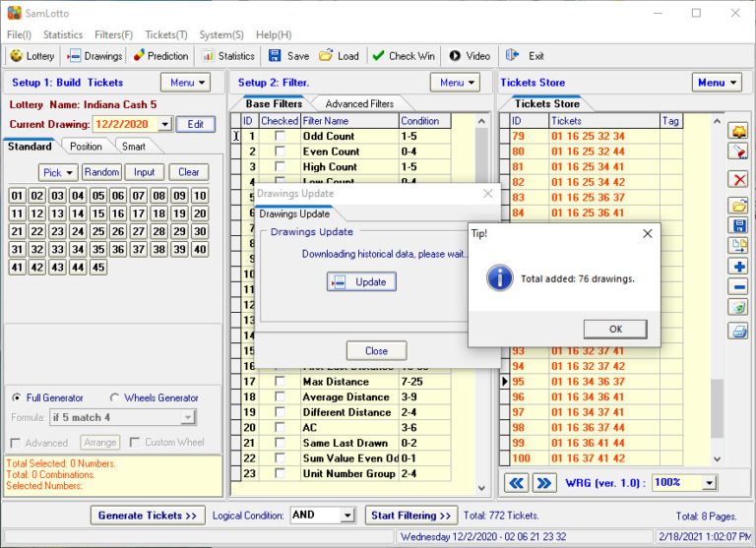The height and width of the screenshot is (548, 756).
Task: Click the Random number button
Action: (x=101, y=172)
